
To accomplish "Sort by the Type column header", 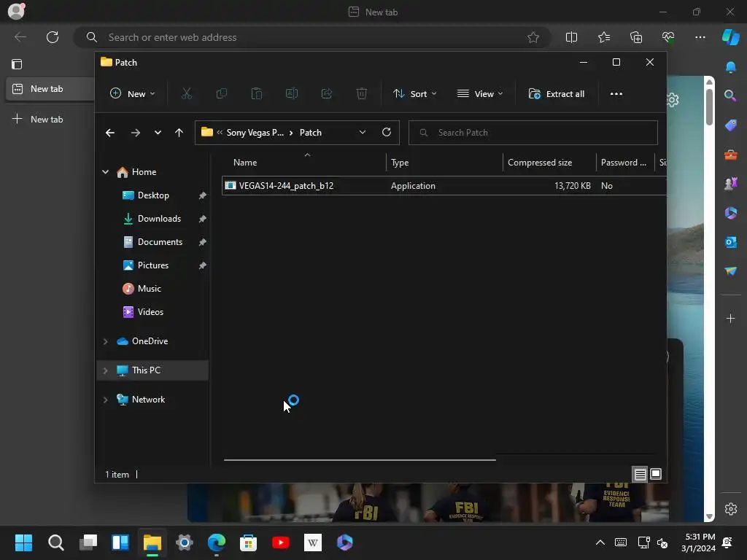I will pyautogui.click(x=400, y=163).
